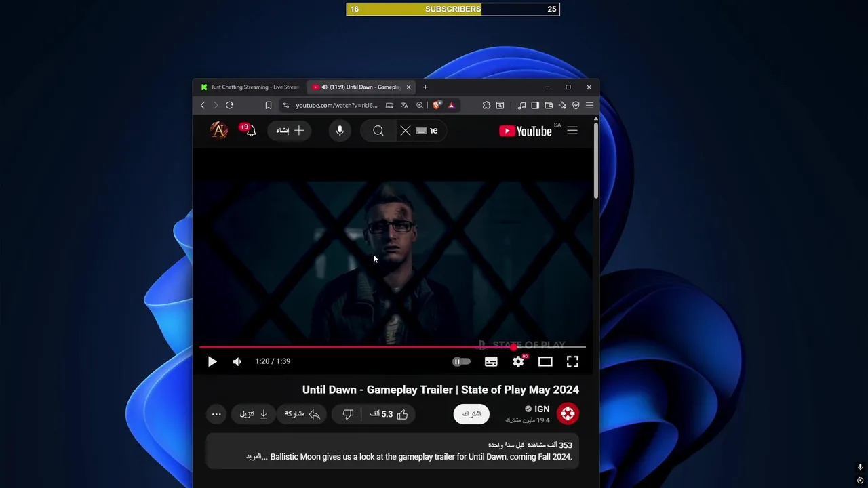This screenshot has height=488, width=868.
Task: Click the subscribers goal bar overlay
Action: (x=453, y=9)
